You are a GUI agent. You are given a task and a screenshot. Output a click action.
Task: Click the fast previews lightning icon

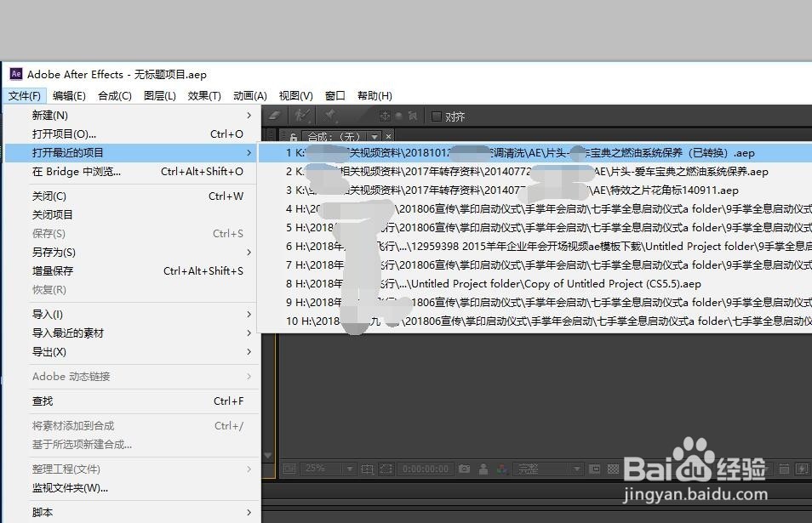pyautogui.click(x=802, y=469)
